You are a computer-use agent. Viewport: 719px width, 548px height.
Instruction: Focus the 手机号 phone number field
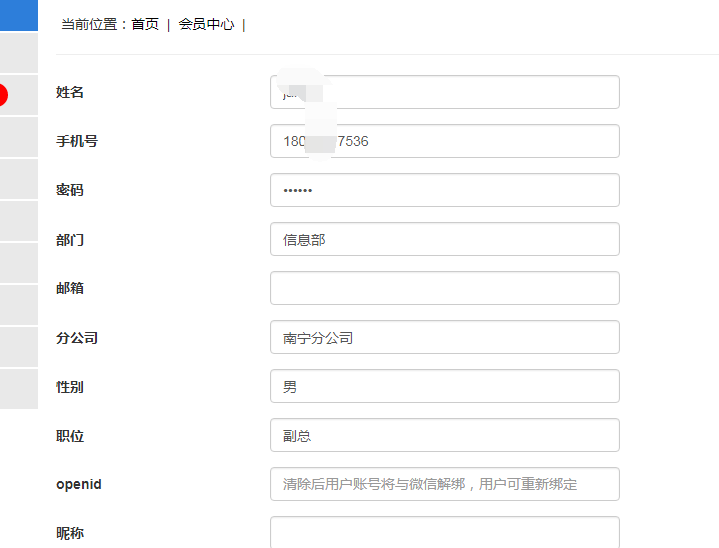click(445, 141)
